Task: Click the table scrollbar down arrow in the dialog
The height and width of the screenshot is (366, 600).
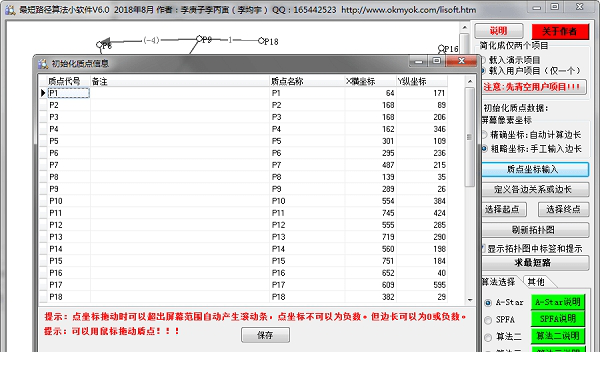Action: 470,300
